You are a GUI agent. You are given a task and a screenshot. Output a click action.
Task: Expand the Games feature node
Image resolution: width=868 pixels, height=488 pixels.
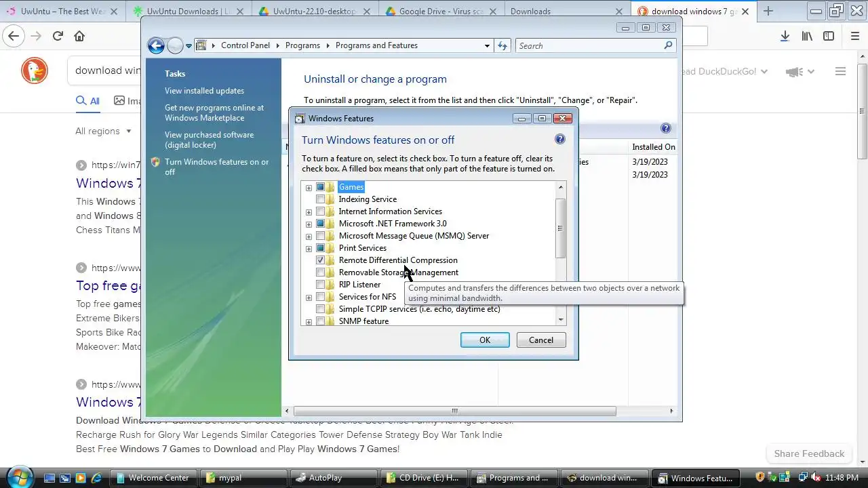click(309, 188)
